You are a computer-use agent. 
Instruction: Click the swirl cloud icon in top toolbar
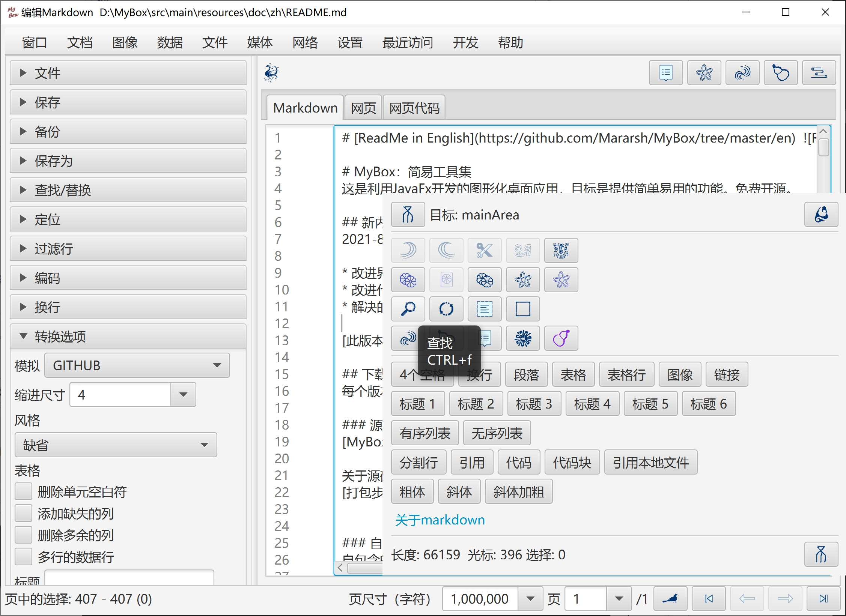click(742, 72)
